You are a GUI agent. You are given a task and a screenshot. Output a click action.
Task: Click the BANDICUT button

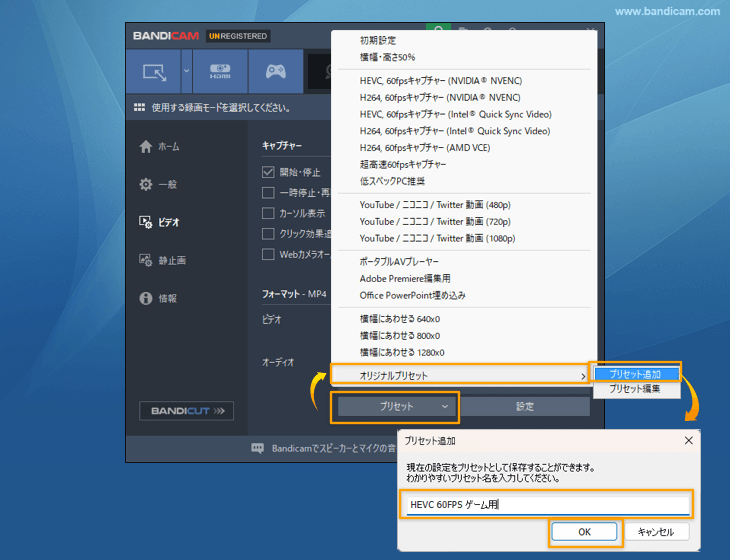click(186, 410)
